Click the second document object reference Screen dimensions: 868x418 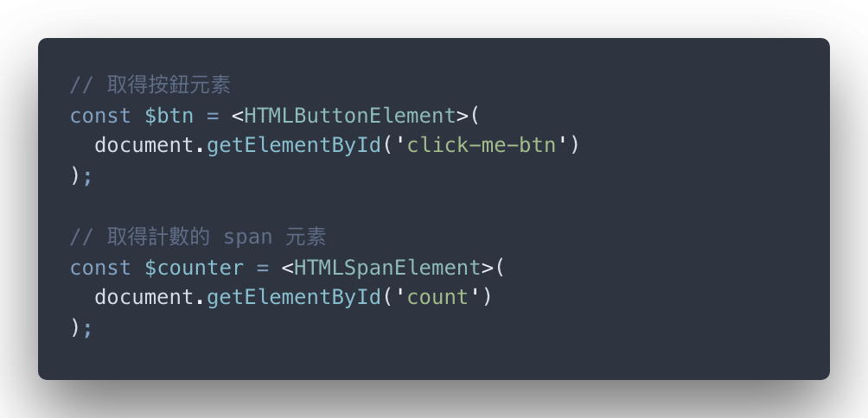144,297
